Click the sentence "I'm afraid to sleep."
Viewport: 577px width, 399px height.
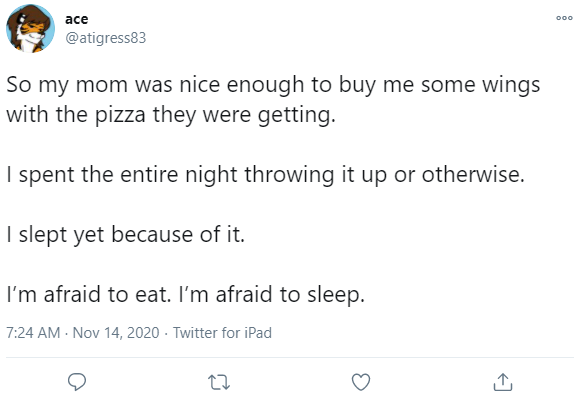pos(272,295)
